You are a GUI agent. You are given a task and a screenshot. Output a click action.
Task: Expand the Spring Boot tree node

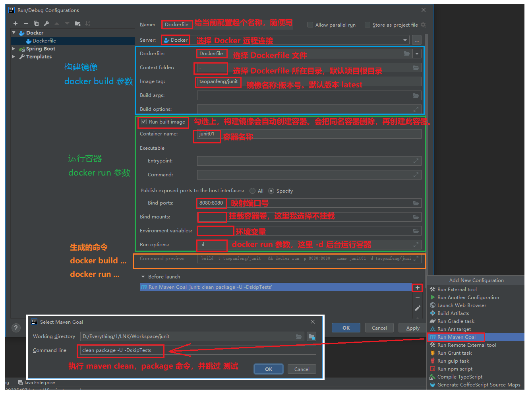click(14, 48)
